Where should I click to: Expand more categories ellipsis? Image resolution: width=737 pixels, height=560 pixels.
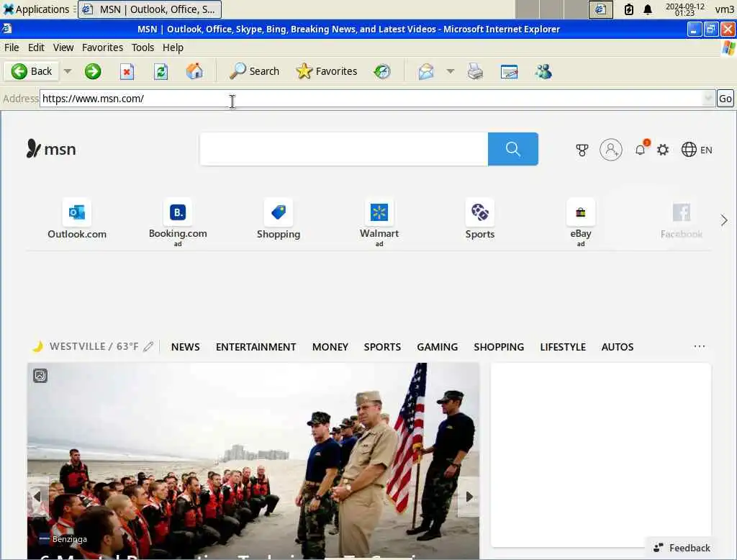point(700,346)
